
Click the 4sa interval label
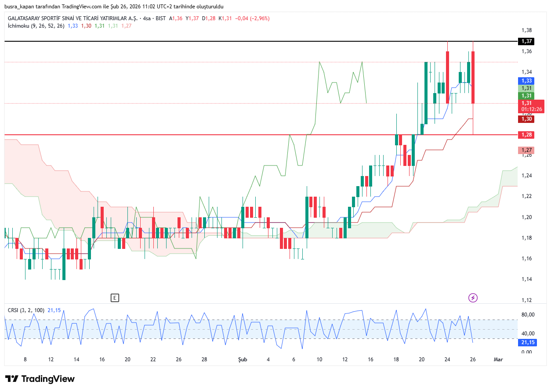[146, 18]
